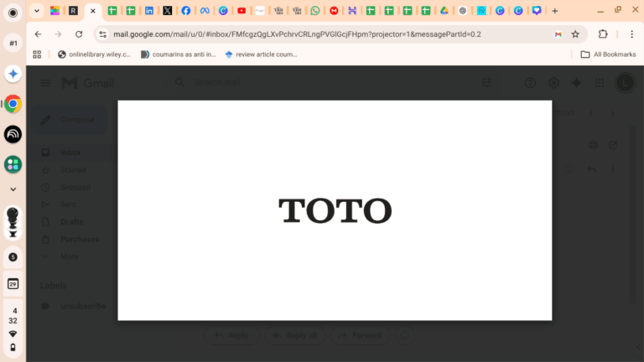Image resolution: width=644 pixels, height=362 pixels.
Task: Show search options in Gmail search bar
Action: tap(486, 83)
